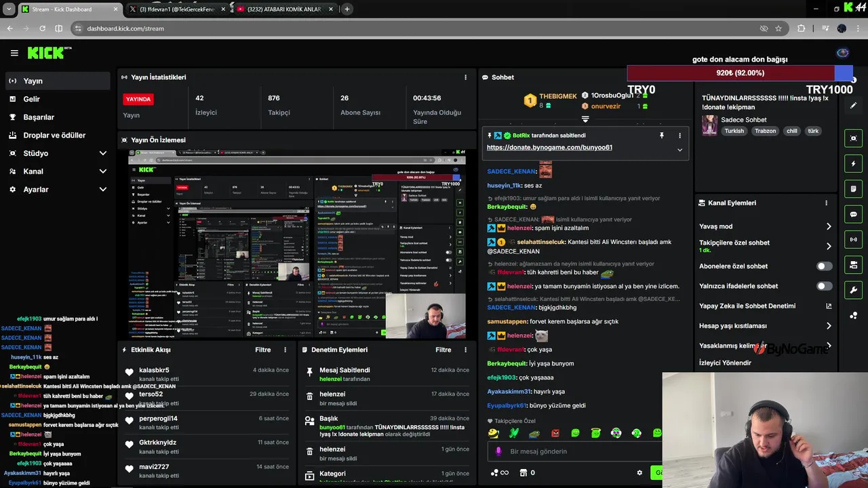This screenshot has width=868, height=488.
Task: Switch to ffdevran1 X browser tab
Action: tap(176, 9)
